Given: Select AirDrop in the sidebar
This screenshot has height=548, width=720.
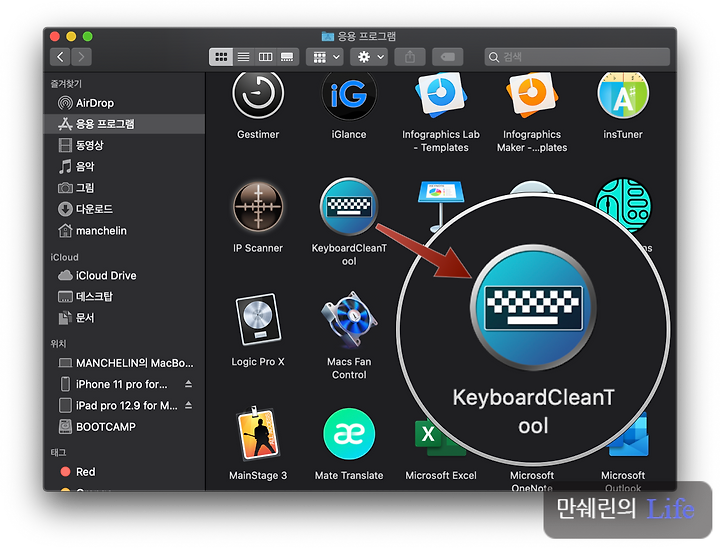Looking at the screenshot, I should pyautogui.click(x=124, y=103).
